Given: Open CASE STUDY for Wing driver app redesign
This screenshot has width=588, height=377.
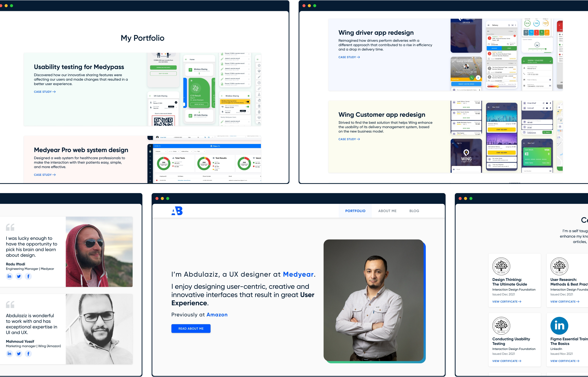Looking at the screenshot, I should (x=349, y=57).
